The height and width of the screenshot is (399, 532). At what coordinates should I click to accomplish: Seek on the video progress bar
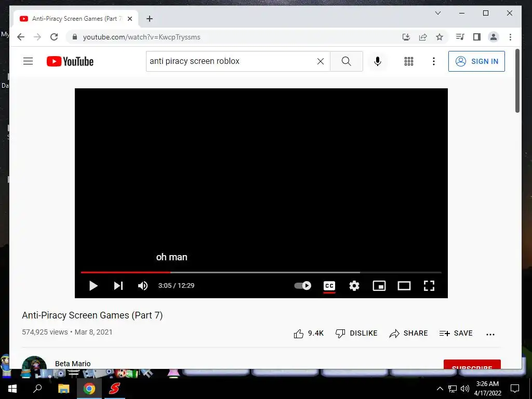click(261, 272)
